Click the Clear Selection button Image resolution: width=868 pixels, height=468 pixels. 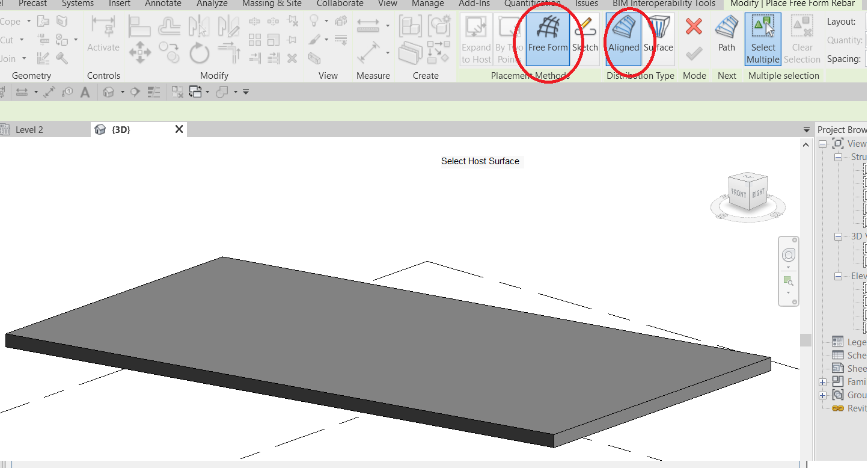click(802, 38)
